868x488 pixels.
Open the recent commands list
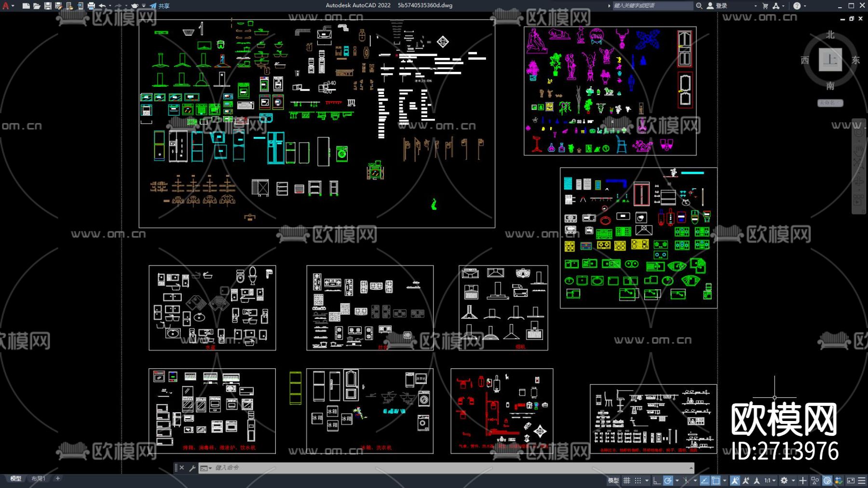[x=206, y=468]
